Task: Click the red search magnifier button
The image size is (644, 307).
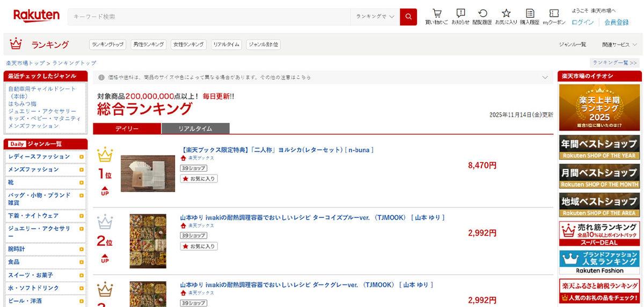Action: 408,17
